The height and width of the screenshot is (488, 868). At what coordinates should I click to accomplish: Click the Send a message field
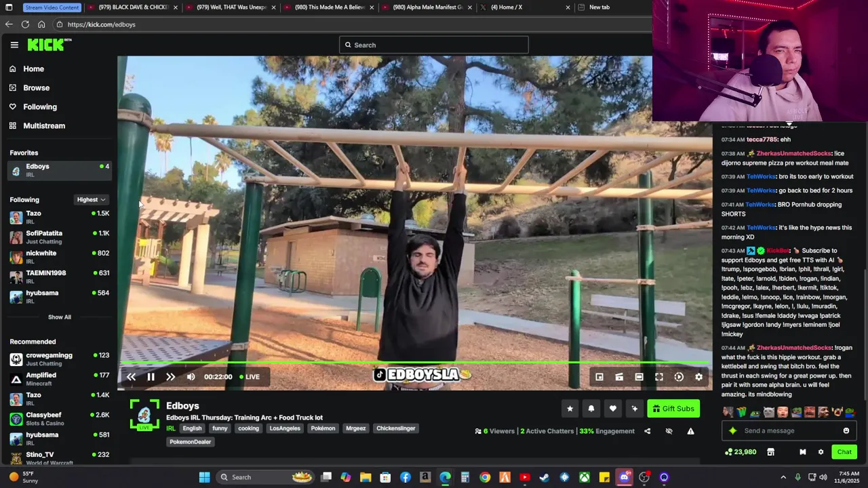789,431
